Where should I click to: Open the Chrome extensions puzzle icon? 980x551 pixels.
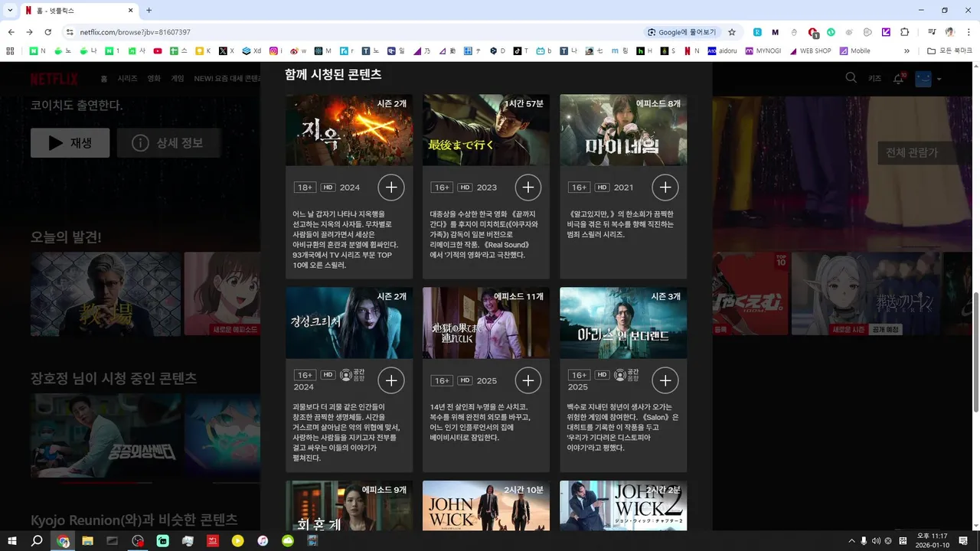pos(905,32)
